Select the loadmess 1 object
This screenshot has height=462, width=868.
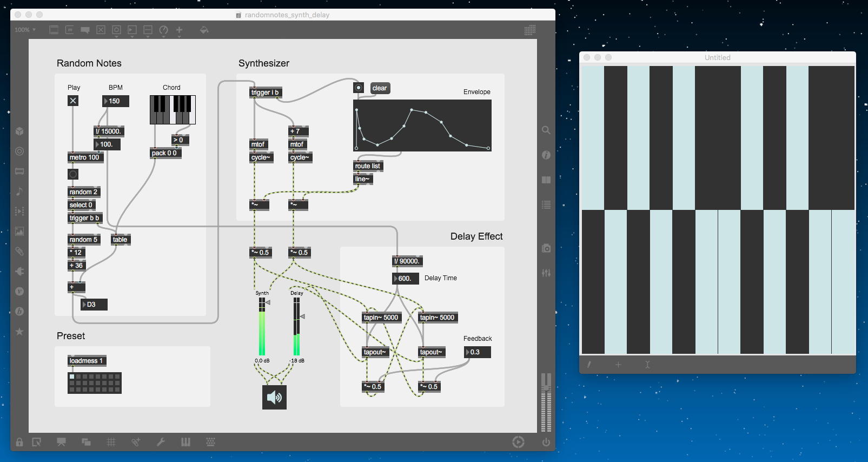pyautogui.click(x=86, y=361)
